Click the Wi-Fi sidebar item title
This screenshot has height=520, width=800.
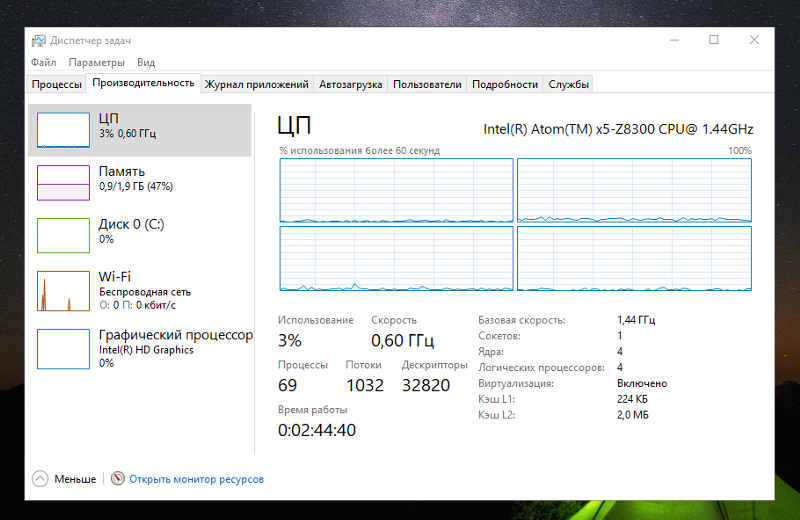point(115,277)
